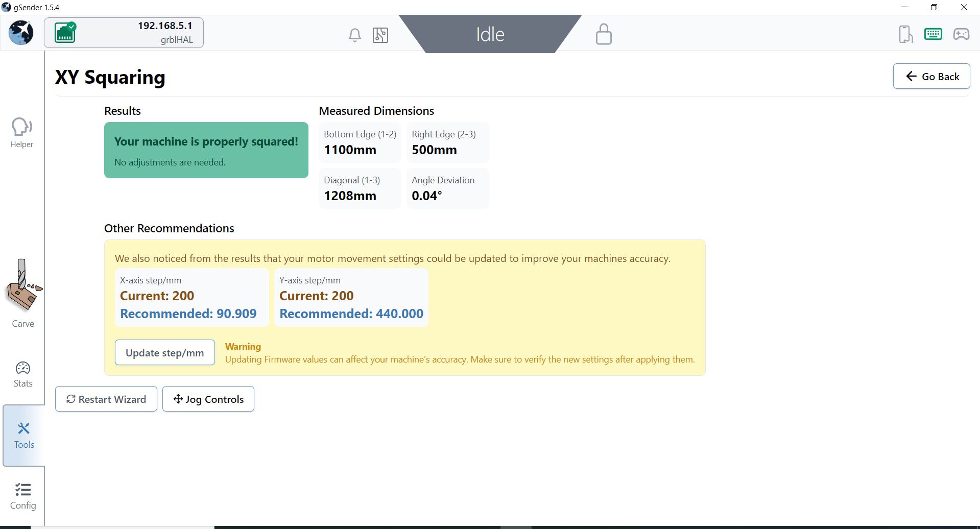
Task: Restart the squaring wizard
Action: pos(106,399)
